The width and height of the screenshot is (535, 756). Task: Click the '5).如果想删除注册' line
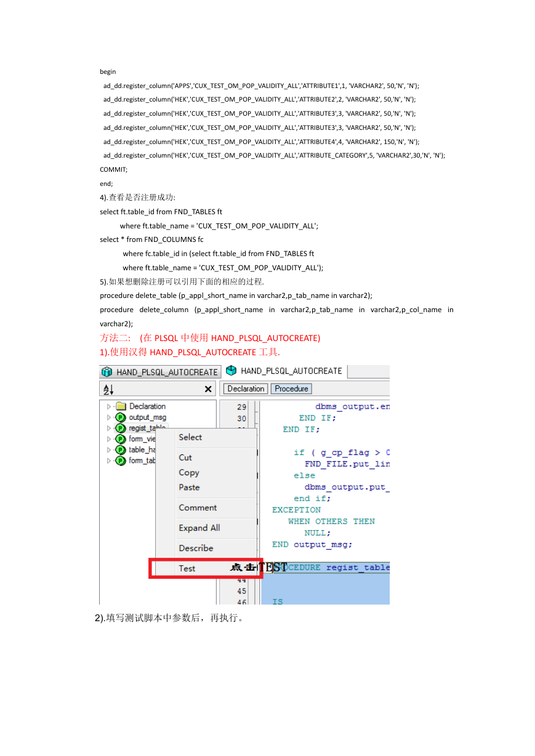point(182,282)
